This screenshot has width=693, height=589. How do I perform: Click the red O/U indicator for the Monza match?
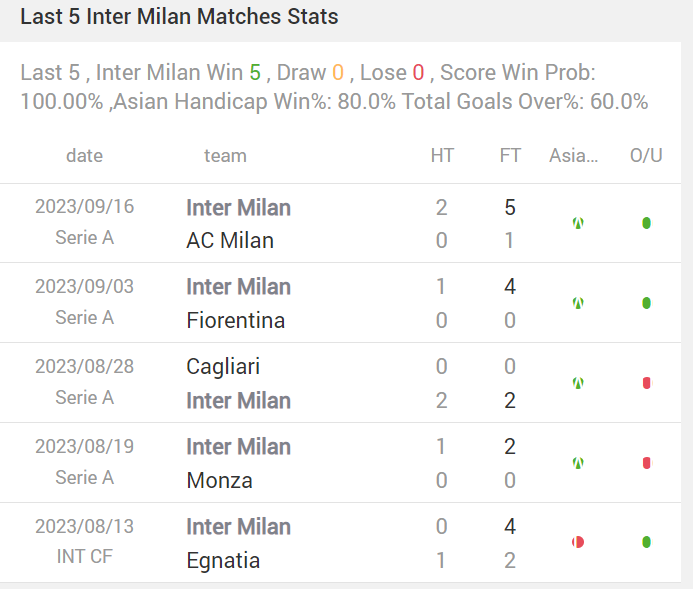(x=647, y=463)
